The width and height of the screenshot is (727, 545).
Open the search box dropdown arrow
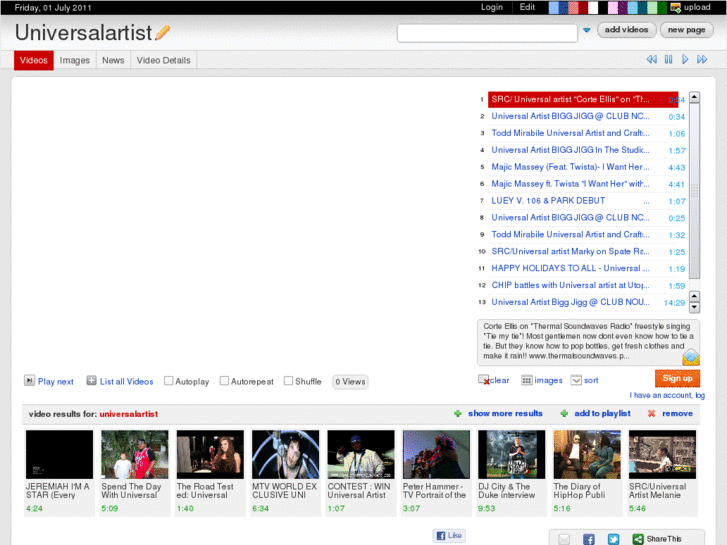587,30
